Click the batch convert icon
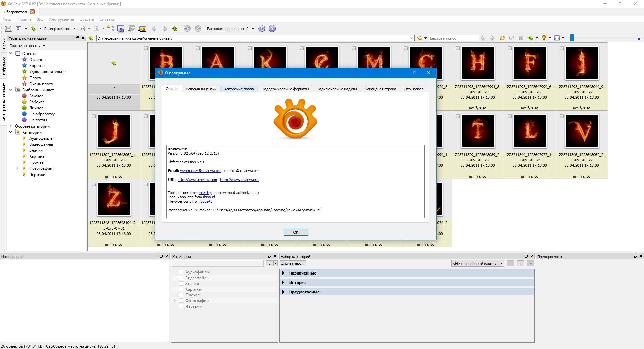The image size is (644, 349). pos(131,29)
